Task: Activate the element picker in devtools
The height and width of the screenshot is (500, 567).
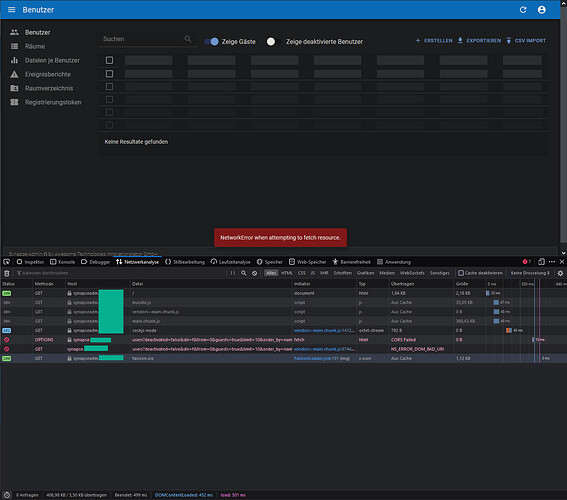Action: point(7,262)
